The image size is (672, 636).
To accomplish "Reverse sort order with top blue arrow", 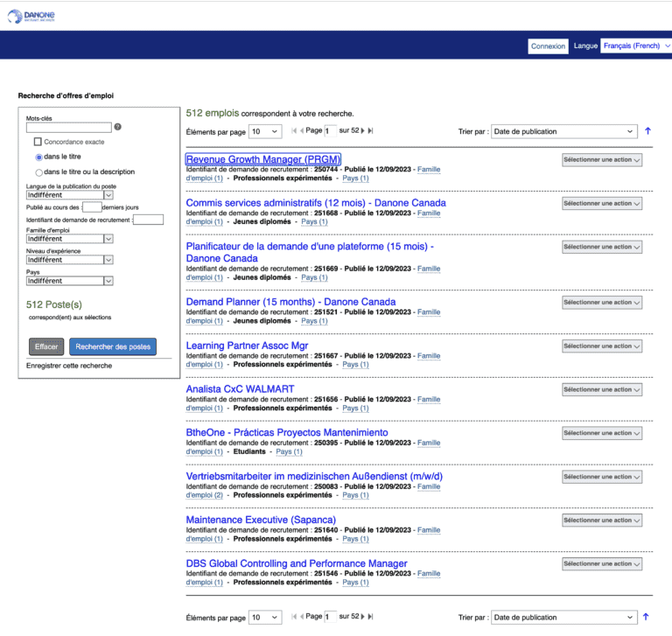I will 647,131.
